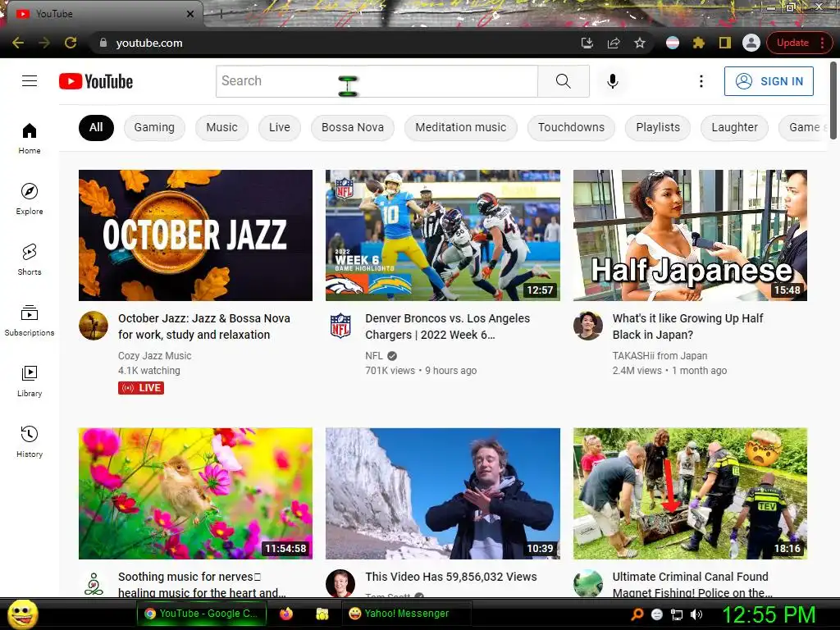Select the Playlists filter chip

[x=658, y=127]
